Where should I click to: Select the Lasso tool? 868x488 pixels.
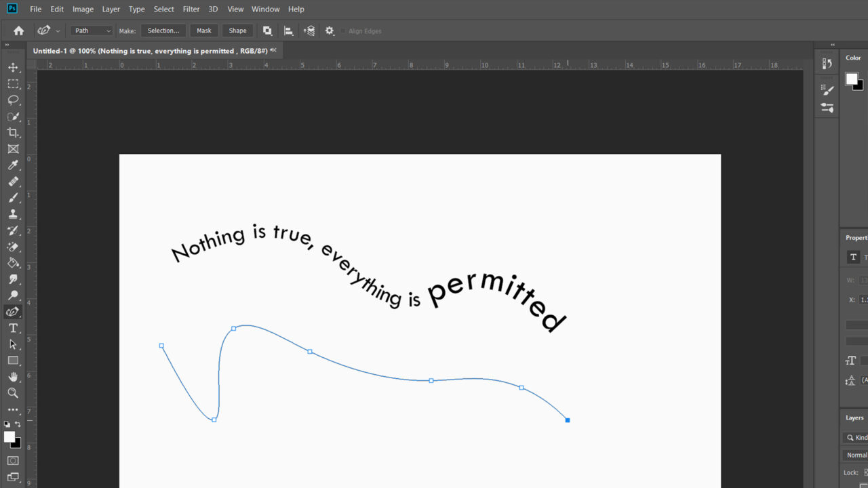(x=14, y=100)
